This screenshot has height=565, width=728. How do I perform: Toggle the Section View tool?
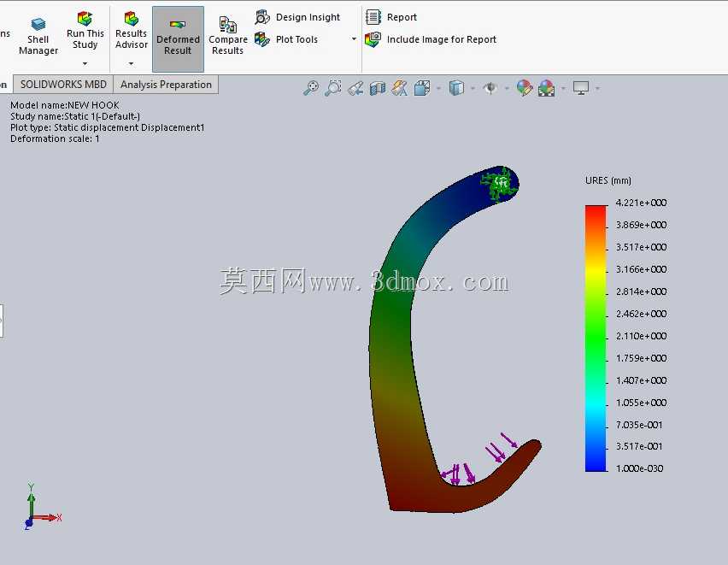click(378, 88)
